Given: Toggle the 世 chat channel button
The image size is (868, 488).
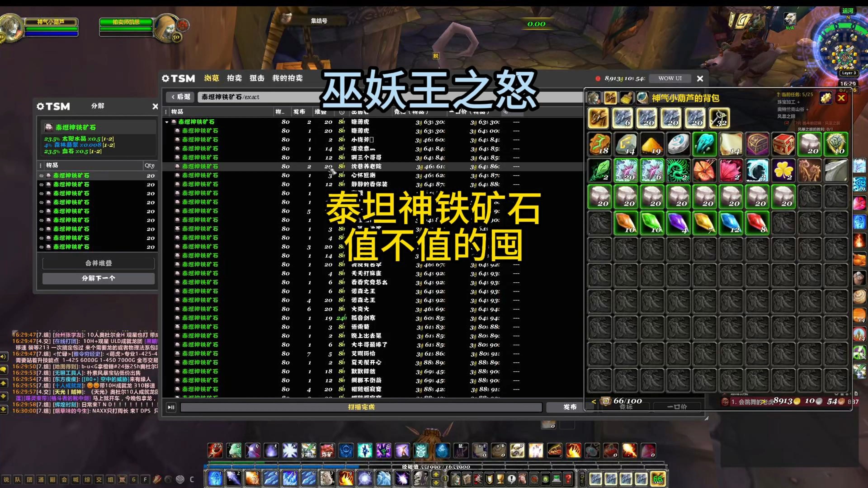Looking at the screenshot, I should point(122,479).
